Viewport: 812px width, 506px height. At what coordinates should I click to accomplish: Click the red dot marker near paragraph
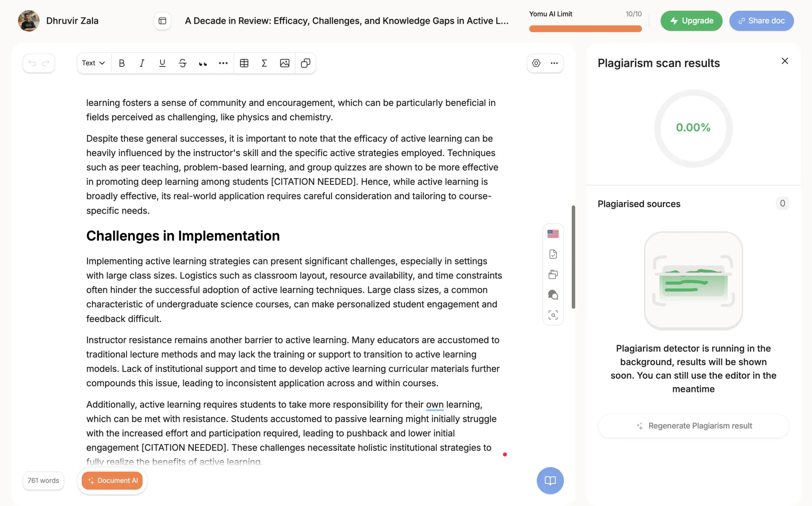pyautogui.click(x=505, y=454)
